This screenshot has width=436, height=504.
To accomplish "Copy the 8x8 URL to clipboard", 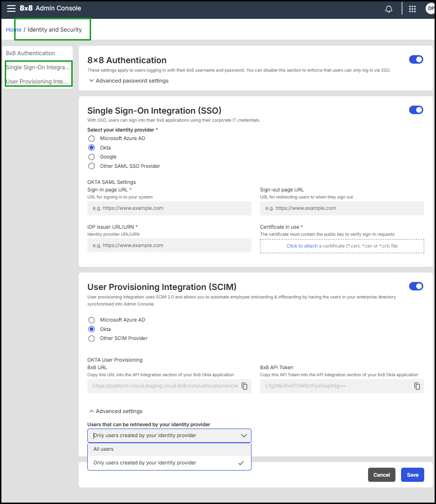I will tap(244, 386).
